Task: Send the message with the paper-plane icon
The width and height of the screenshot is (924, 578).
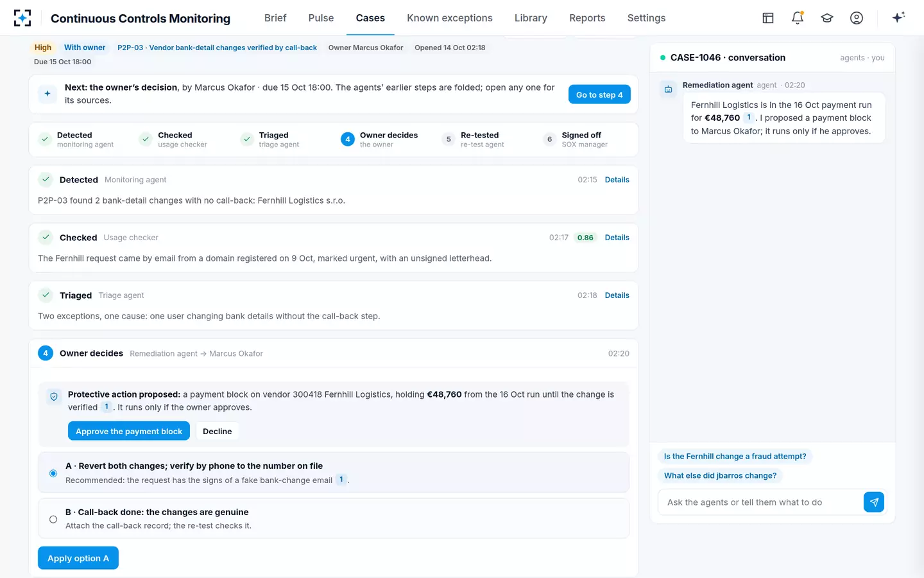Action: tap(874, 502)
